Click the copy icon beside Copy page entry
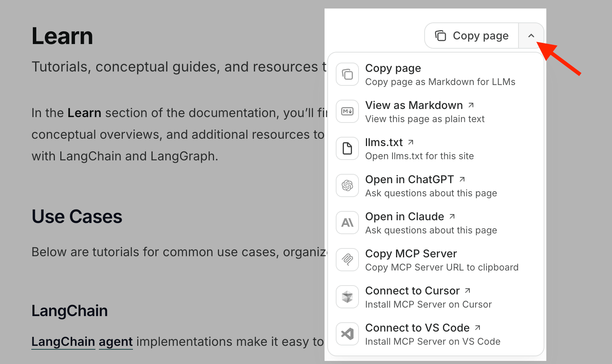Viewport: 612px width, 364px height. [x=347, y=74]
